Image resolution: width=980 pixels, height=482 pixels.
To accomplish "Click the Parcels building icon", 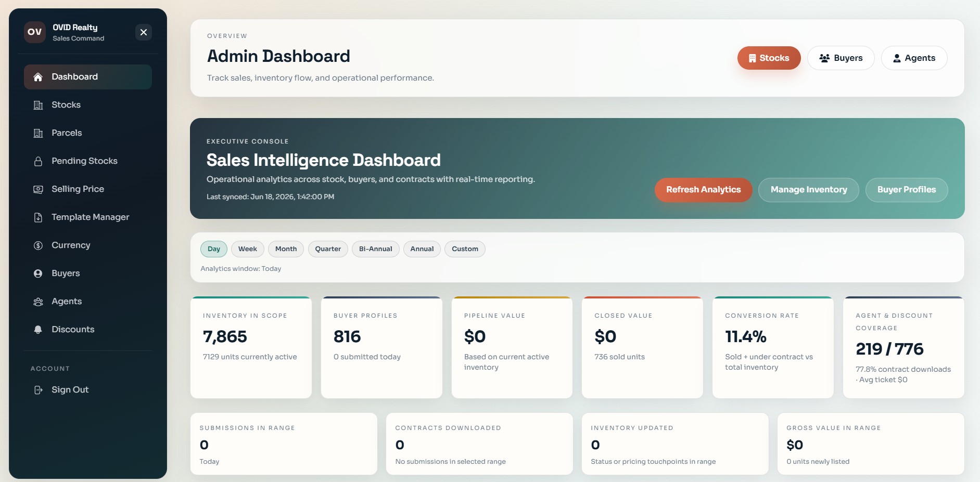I will (x=38, y=133).
